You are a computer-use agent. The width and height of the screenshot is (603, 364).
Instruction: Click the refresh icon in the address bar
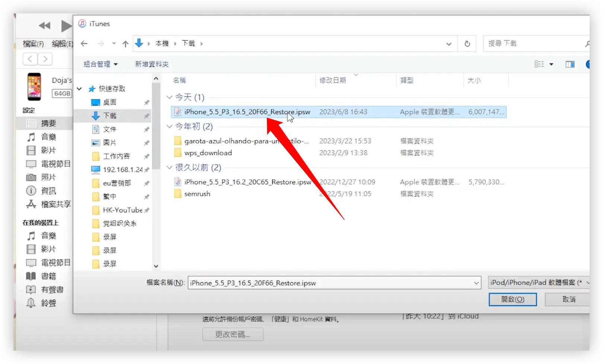pos(467,44)
